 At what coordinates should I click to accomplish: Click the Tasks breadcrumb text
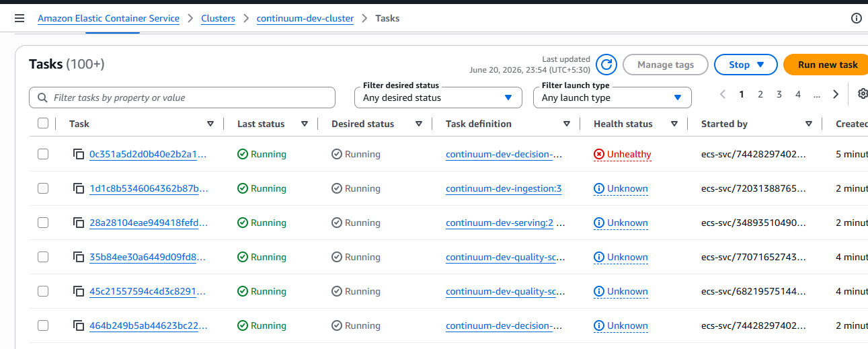coord(387,19)
